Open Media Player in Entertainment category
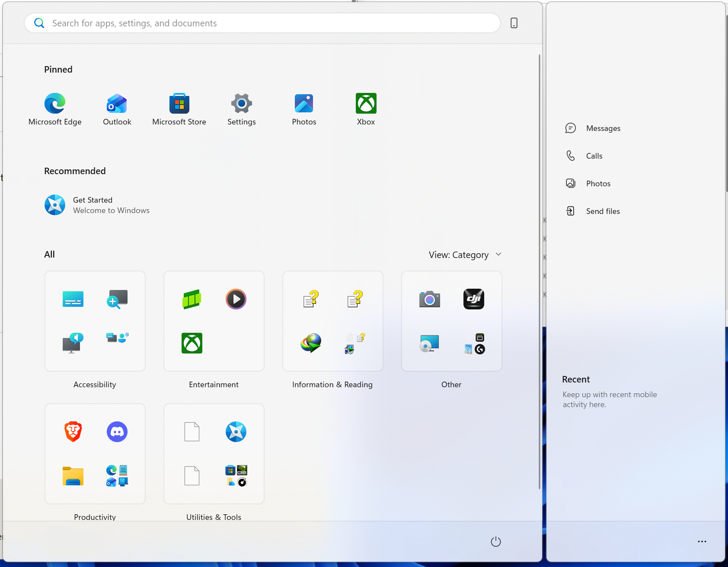 tap(236, 299)
